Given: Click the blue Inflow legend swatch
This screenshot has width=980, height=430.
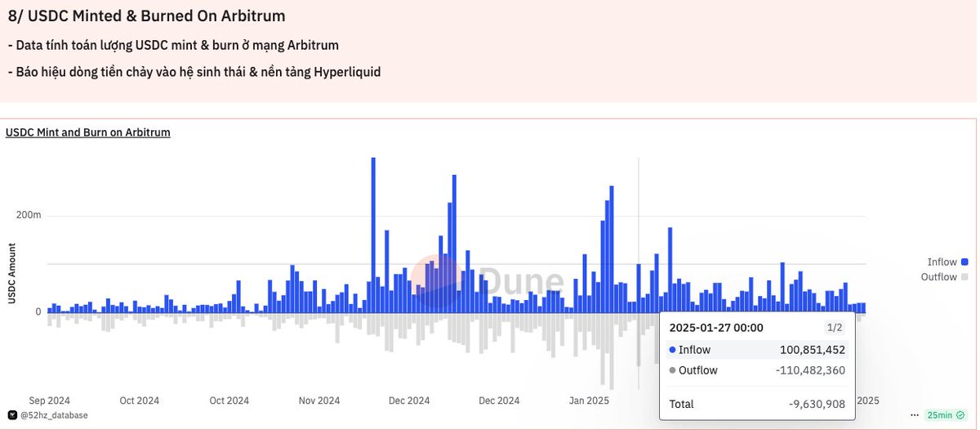Looking at the screenshot, I should (x=964, y=262).
